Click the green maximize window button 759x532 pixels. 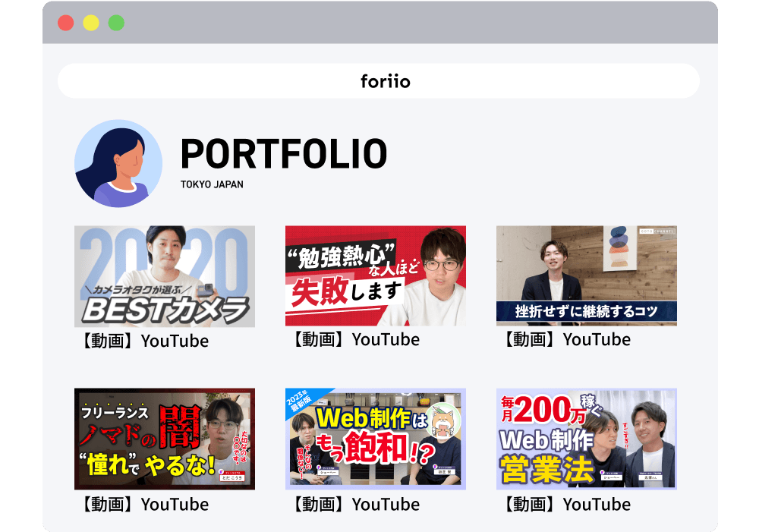pos(116,23)
